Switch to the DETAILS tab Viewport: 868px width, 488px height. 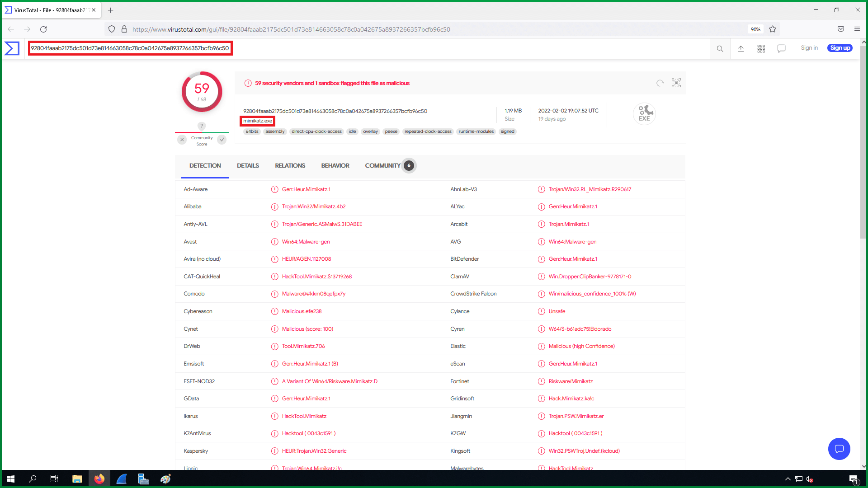pos(248,166)
